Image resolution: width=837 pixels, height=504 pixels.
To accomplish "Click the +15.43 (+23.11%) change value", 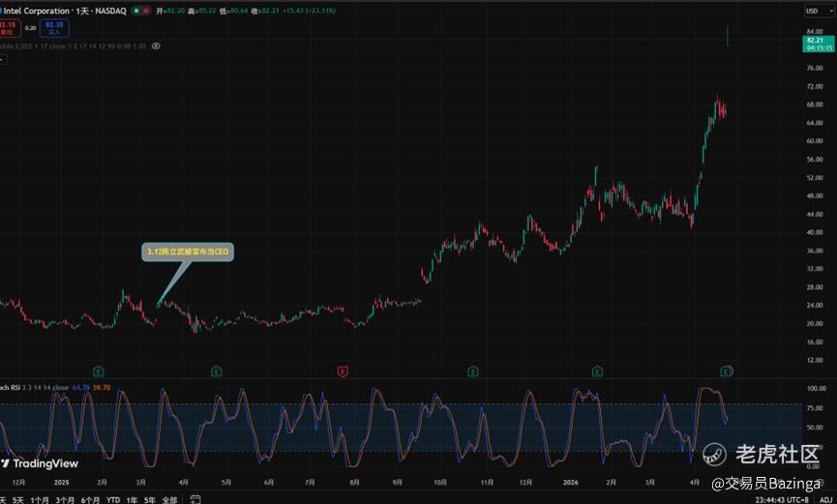I will pos(309,11).
